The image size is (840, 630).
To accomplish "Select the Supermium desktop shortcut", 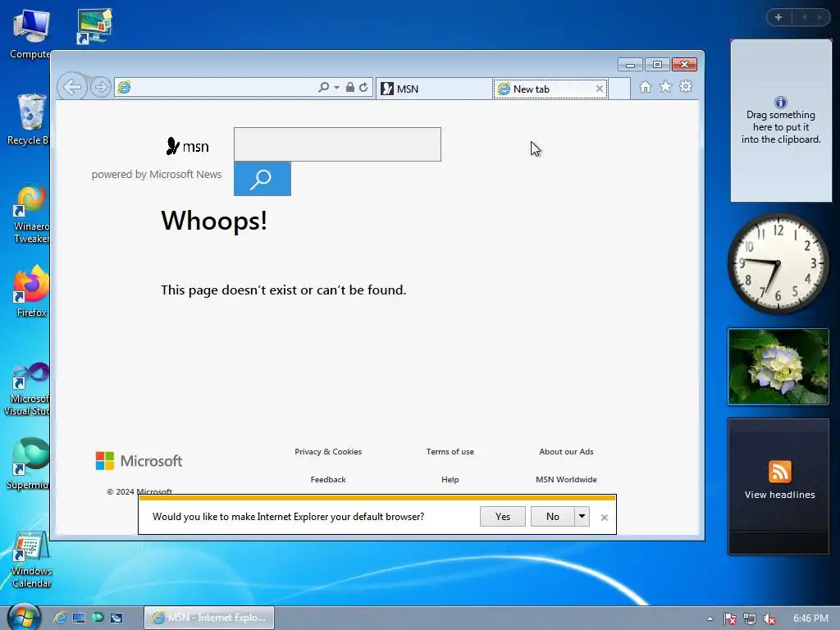I will (x=29, y=463).
